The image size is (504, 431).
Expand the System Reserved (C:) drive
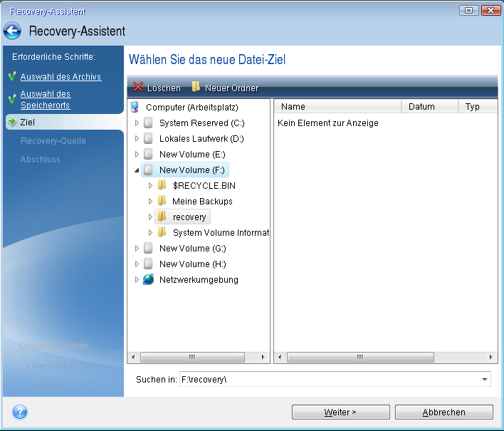pos(137,123)
